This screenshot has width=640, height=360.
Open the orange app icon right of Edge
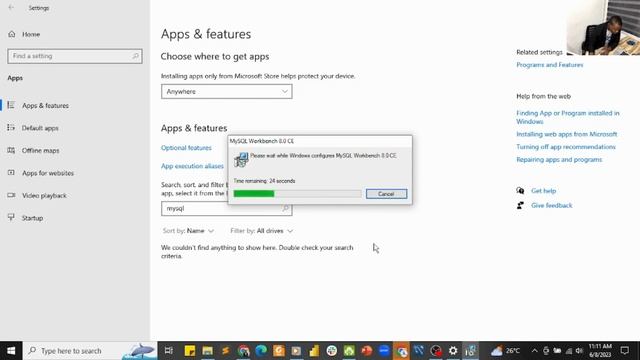279,351
